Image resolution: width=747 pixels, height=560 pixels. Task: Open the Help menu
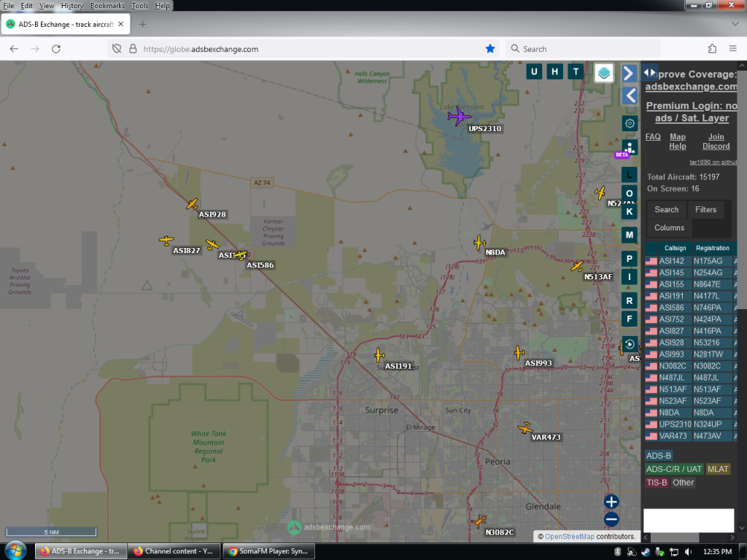[162, 6]
